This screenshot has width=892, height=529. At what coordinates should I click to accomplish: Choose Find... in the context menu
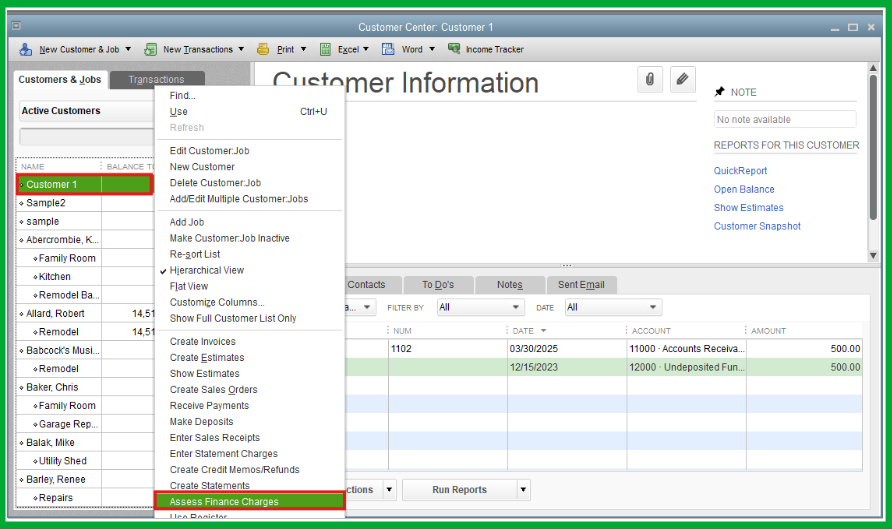[182, 96]
